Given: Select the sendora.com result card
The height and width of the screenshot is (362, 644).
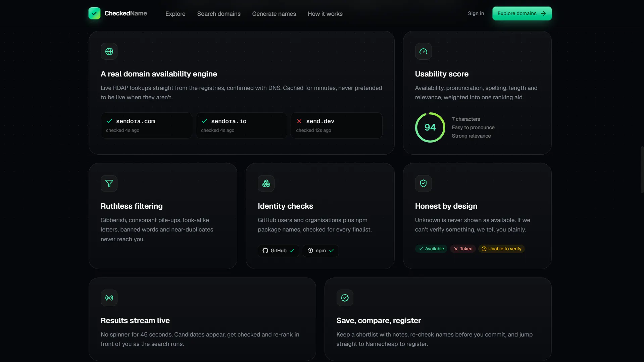Looking at the screenshot, I should pos(146,125).
